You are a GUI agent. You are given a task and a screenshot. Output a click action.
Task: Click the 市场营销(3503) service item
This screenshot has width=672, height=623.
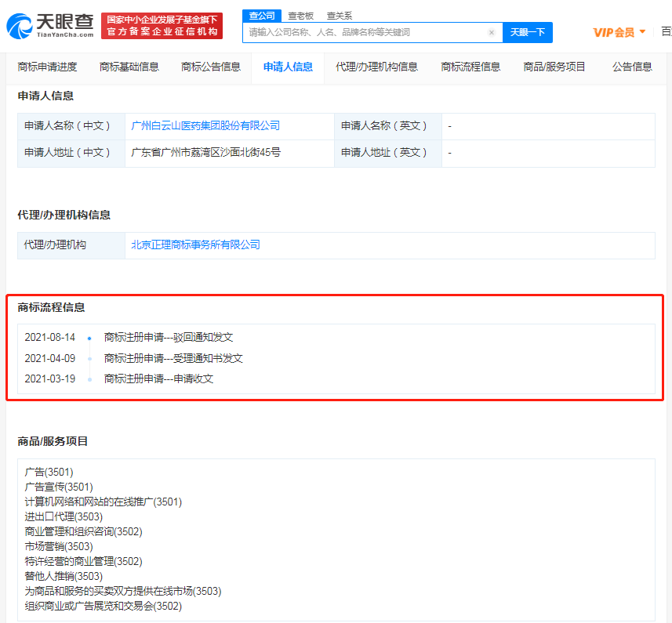pos(59,547)
